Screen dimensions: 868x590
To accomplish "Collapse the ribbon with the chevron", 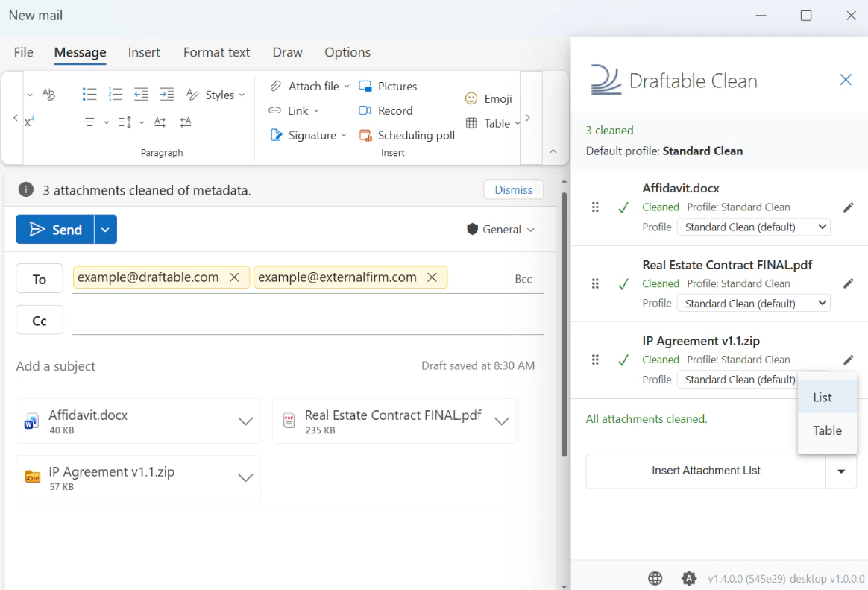I will click(x=553, y=151).
